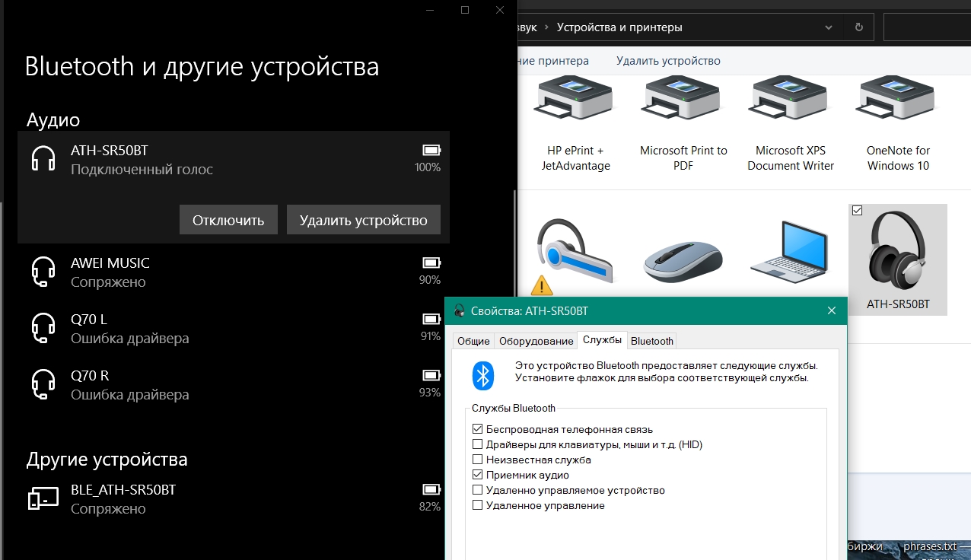Uncheck 'Приемник аудио' service
Image resolution: width=971 pixels, height=560 pixels.
coord(478,475)
